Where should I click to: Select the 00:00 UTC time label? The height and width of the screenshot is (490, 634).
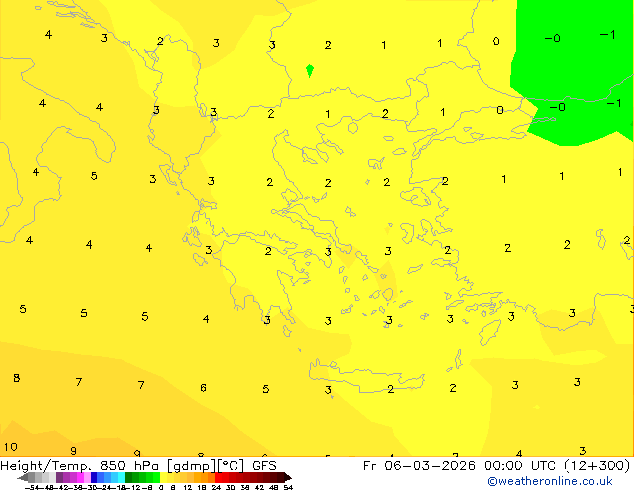522,465
